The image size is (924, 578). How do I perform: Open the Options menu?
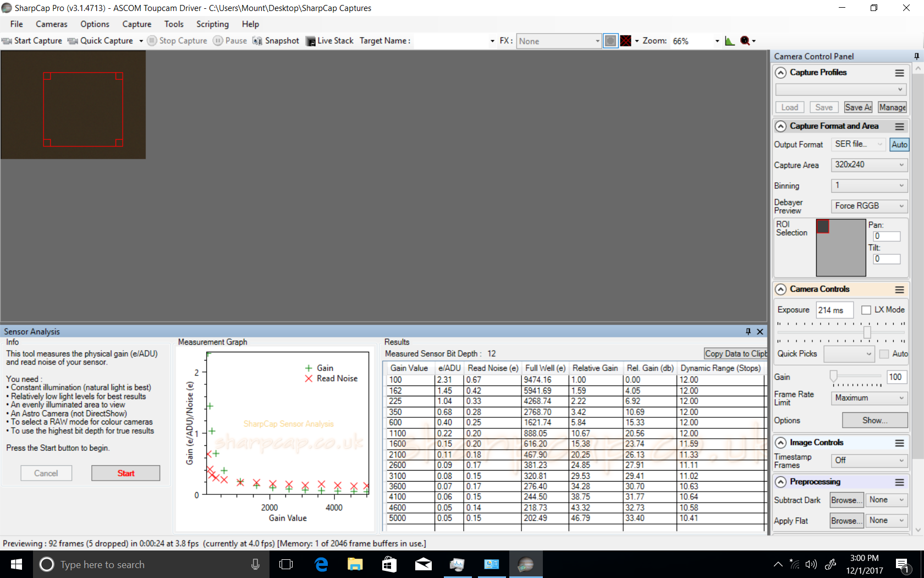(x=95, y=24)
